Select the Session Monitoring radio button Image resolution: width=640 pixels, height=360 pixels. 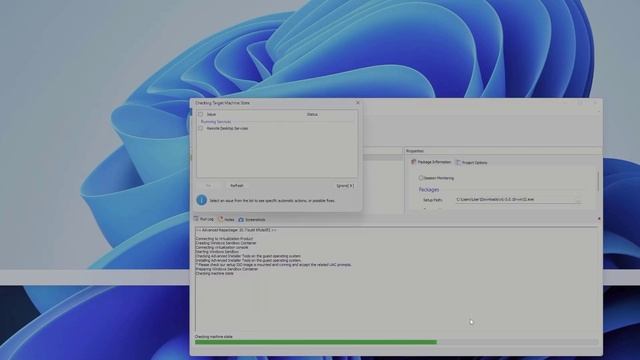point(421,178)
